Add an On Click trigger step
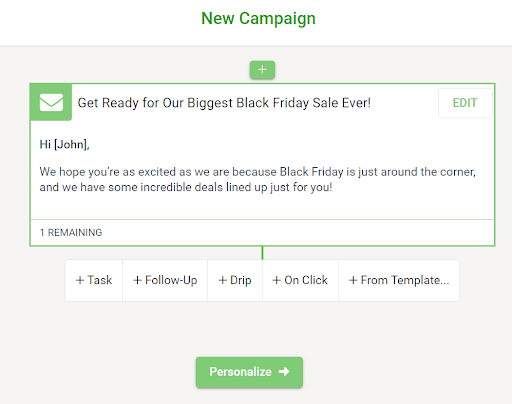 (x=300, y=280)
